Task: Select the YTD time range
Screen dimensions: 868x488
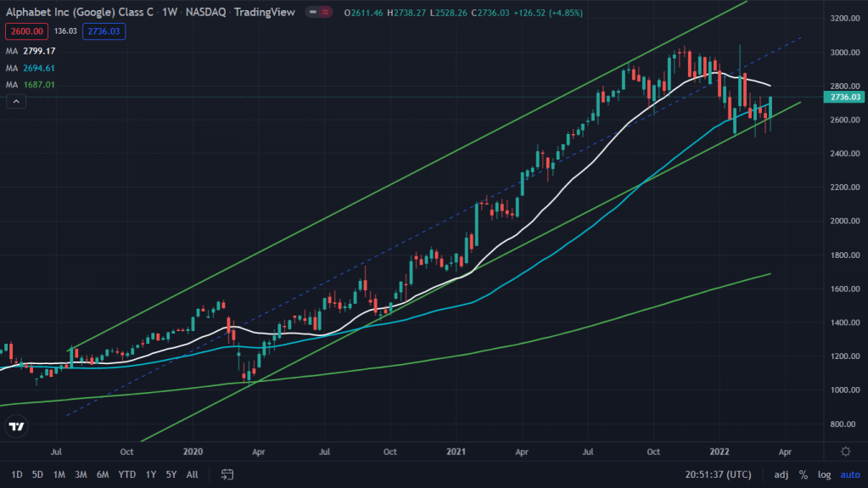Action: point(127,474)
